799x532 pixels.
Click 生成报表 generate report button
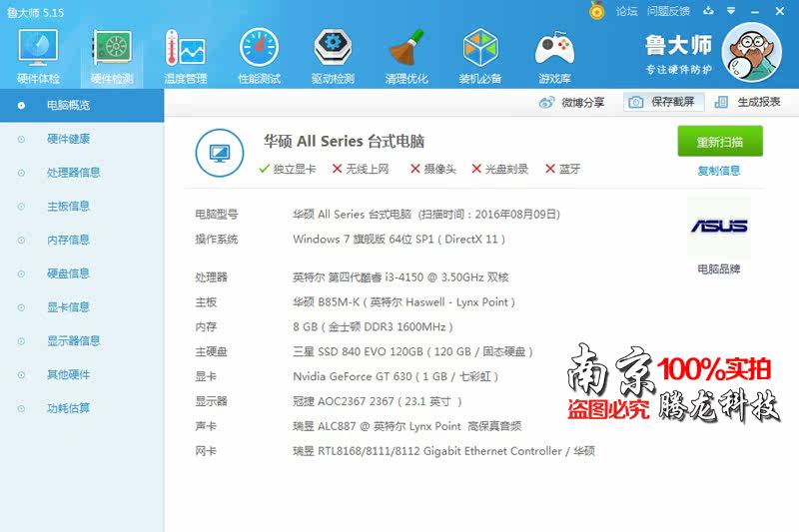[747, 103]
